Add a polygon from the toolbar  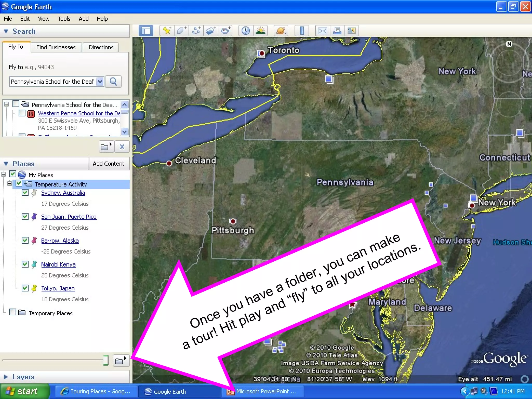181,31
